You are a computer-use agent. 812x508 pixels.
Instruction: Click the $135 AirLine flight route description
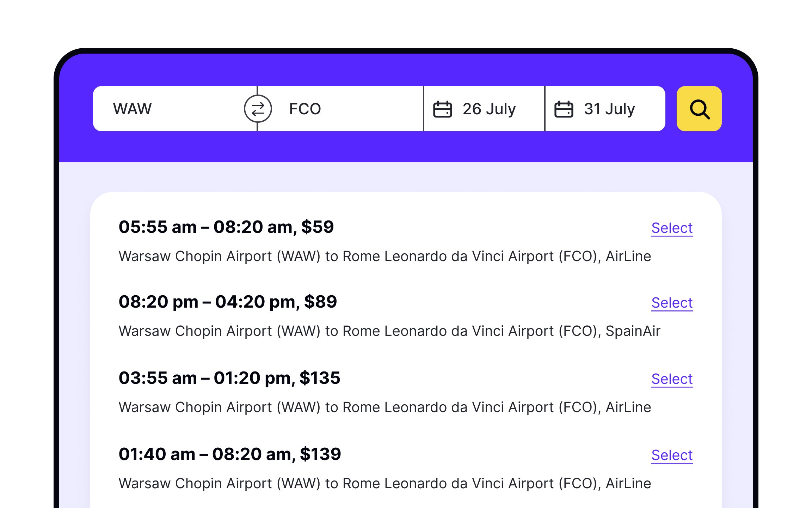coord(385,407)
